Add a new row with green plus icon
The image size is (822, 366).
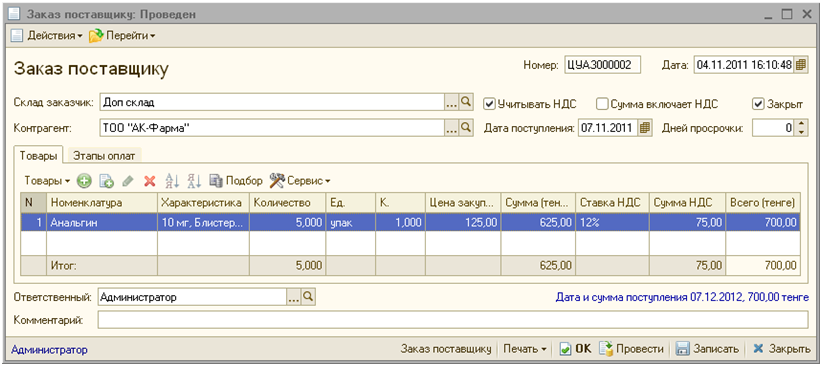(84, 181)
